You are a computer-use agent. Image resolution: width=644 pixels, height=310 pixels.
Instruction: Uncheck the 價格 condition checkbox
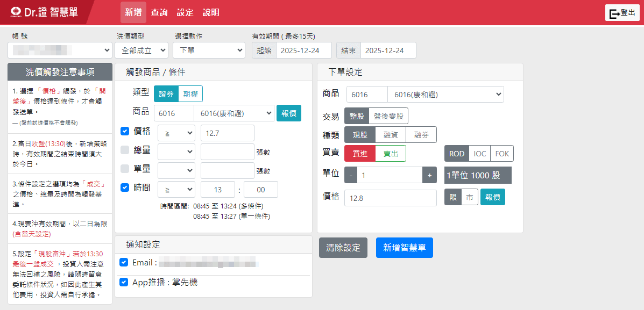(x=125, y=131)
